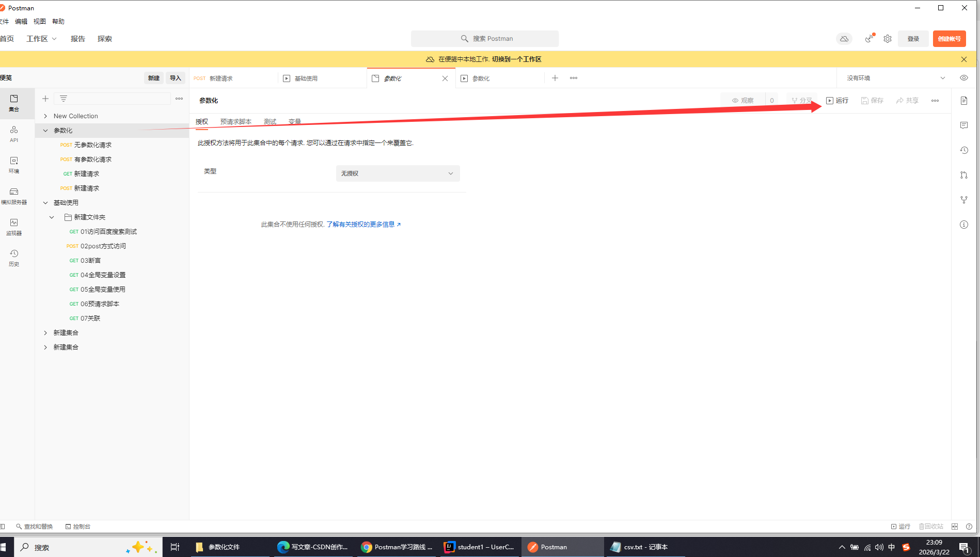Screen dimensions: 980x557
Task: Open the two-pane layout icon in status bar
Action: 955,527
